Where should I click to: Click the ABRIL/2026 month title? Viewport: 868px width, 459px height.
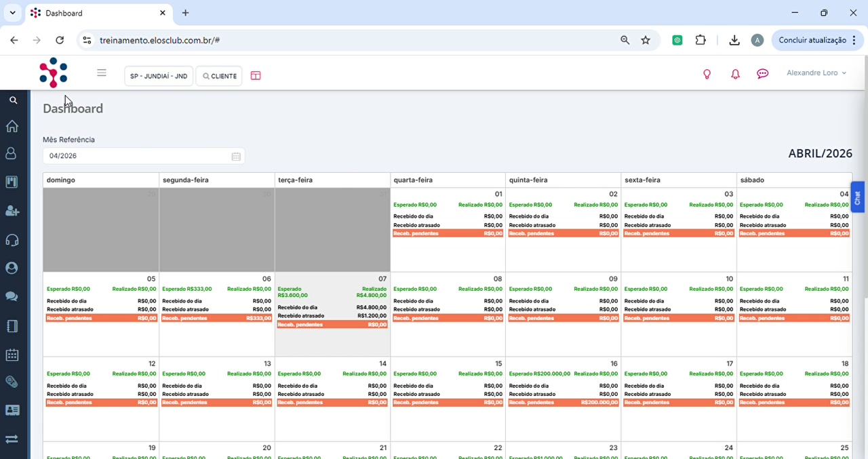(x=820, y=154)
